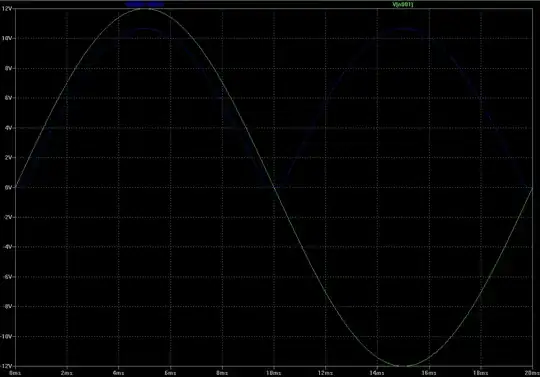Click the 10V vertical axis label
540x377 pixels.
click(x=7, y=38)
